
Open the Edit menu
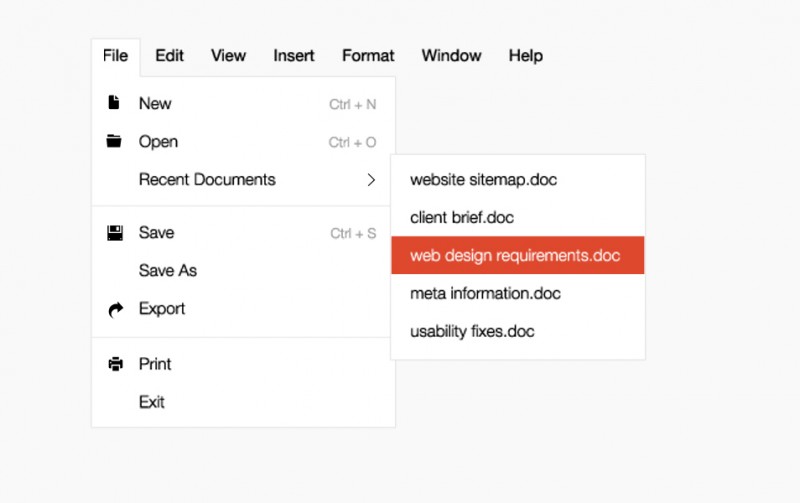click(169, 56)
